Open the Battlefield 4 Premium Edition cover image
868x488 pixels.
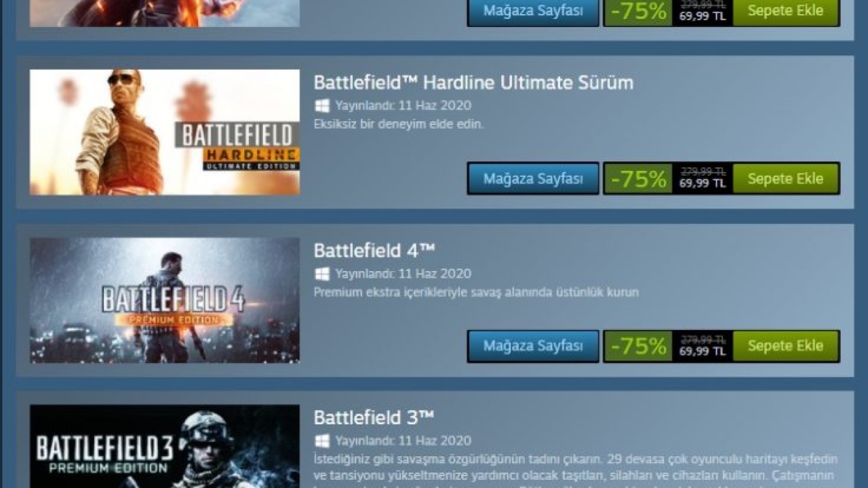165,300
